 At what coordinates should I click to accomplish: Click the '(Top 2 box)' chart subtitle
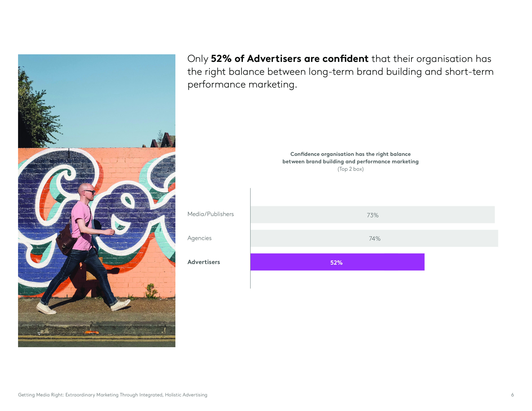(350, 169)
